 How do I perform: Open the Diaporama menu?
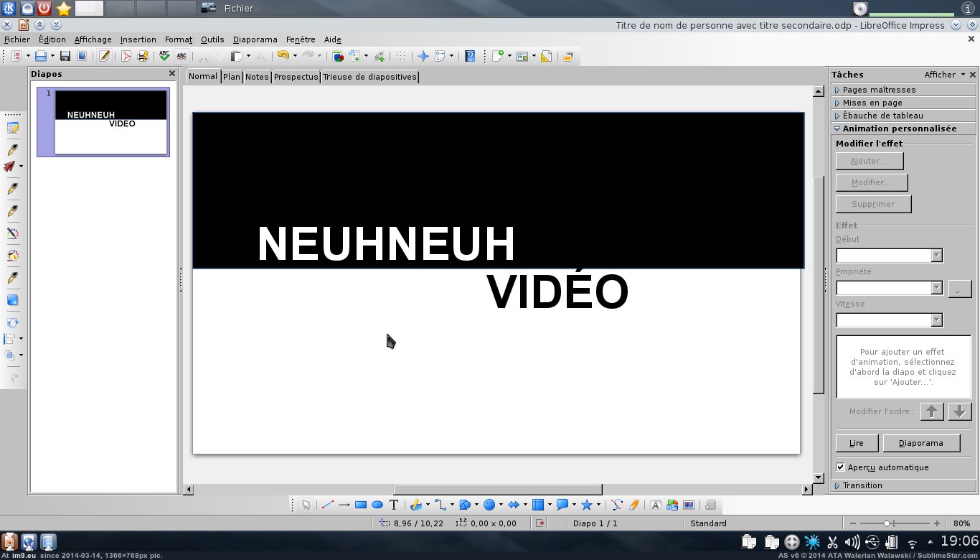click(255, 39)
